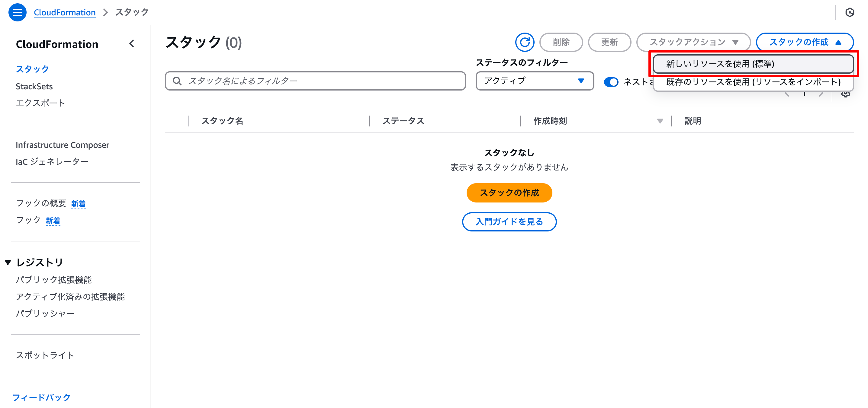
Task: Click the 入門ガイドを見る button
Action: click(509, 222)
